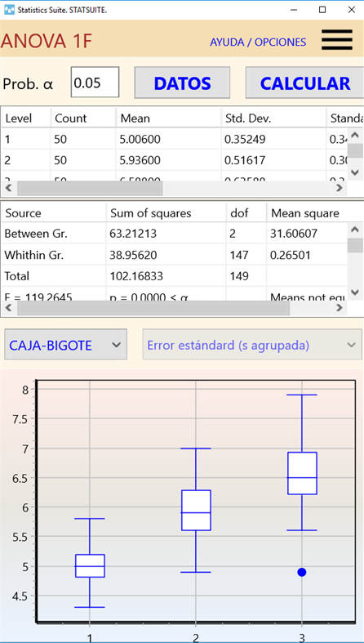Image resolution: width=364 pixels, height=643 pixels.
Task: Select the Std. Dev. column header
Action: coord(273,118)
